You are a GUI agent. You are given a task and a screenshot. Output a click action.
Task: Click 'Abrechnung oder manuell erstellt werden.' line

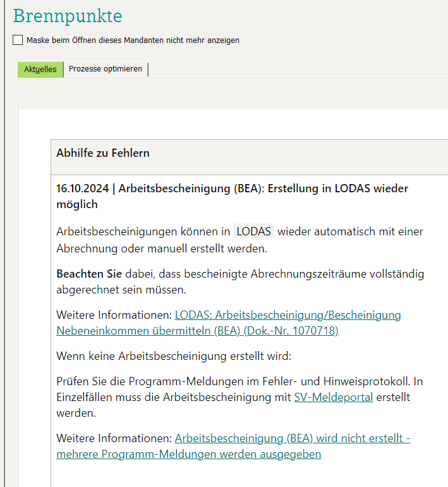pos(161,248)
